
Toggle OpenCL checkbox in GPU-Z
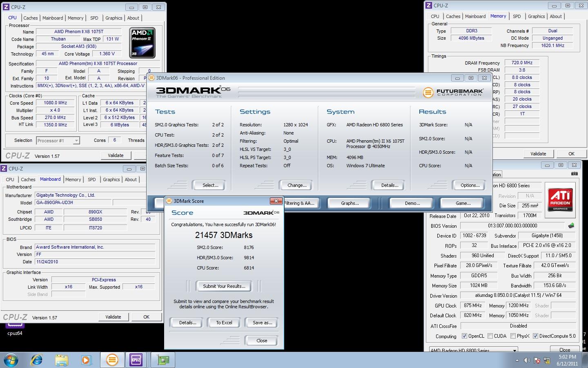pyautogui.click(x=464, y=336)
